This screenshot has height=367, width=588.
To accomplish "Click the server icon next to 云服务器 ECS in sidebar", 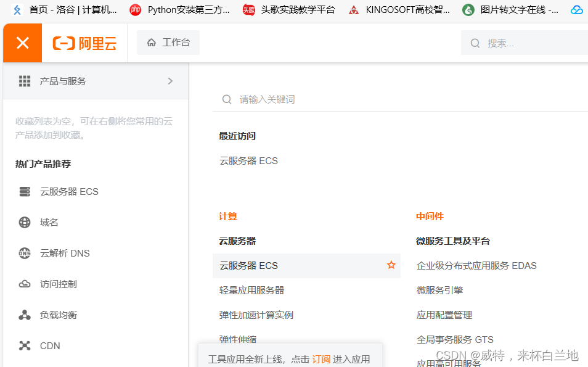I will tap(25, 191).
